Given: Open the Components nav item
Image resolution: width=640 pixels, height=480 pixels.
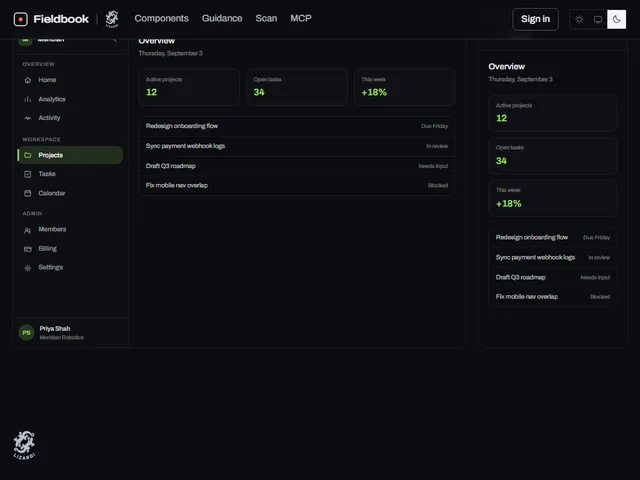Looking at the screenshot, I should 162,18.
